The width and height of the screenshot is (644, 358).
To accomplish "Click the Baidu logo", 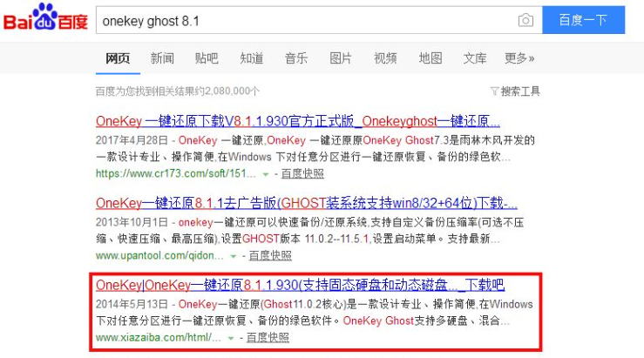I will tap(45, 17).
